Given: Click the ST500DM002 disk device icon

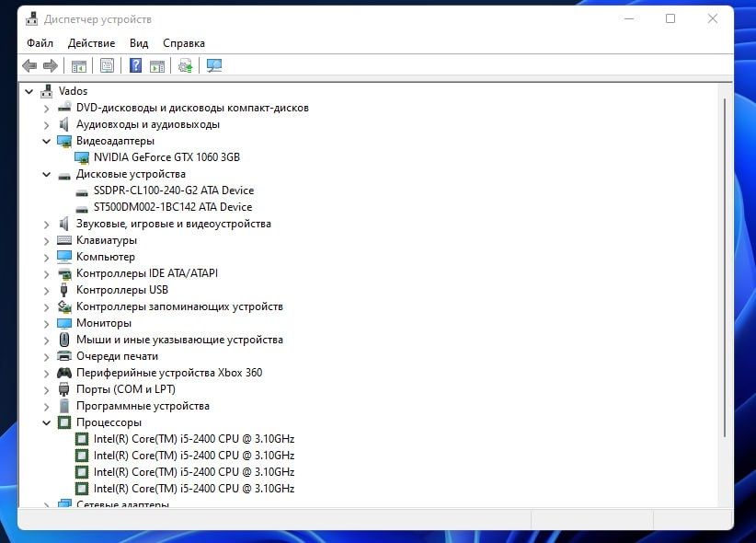Looking at the screenshot, I should pyautogui.click(x=82, y=208).
